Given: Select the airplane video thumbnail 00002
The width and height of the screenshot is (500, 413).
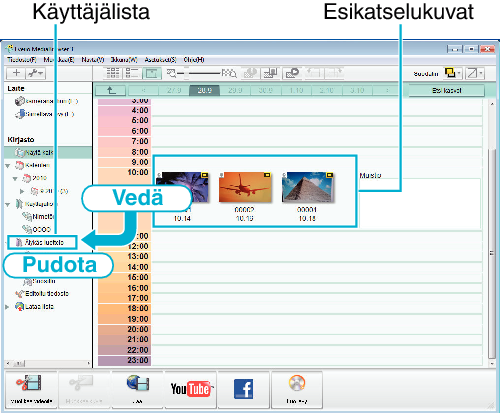Looking at the screenshot, I should tap(245, 187).
